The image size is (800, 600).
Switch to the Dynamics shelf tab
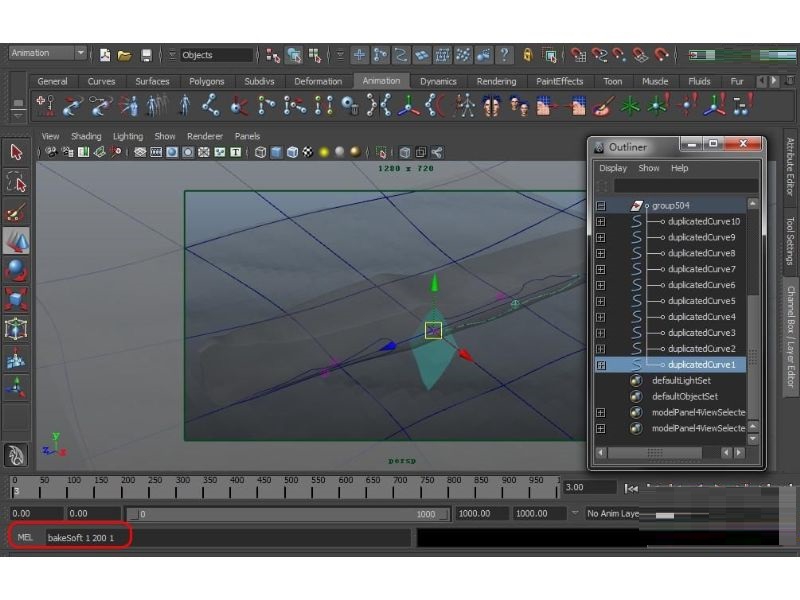tap(438, 81)
